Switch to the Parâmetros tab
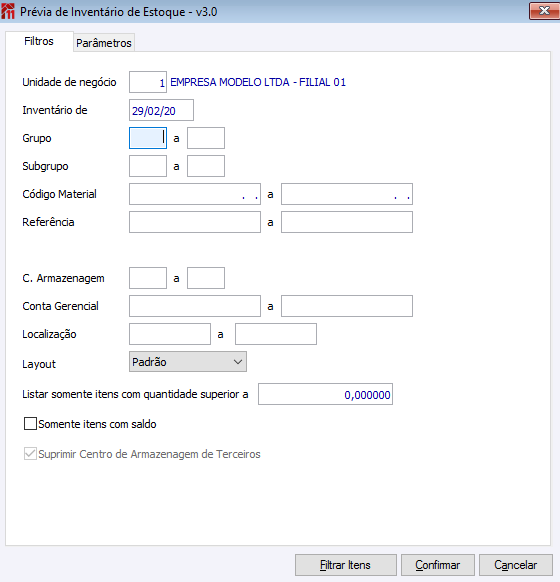 104,43
